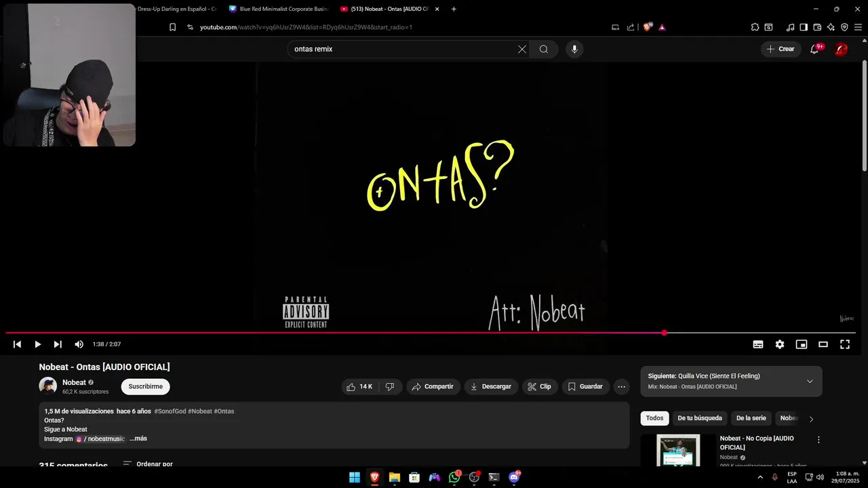Open browser extensions puzzle icon
This screenshot has width=868, height=488.
tap(755, 27)
